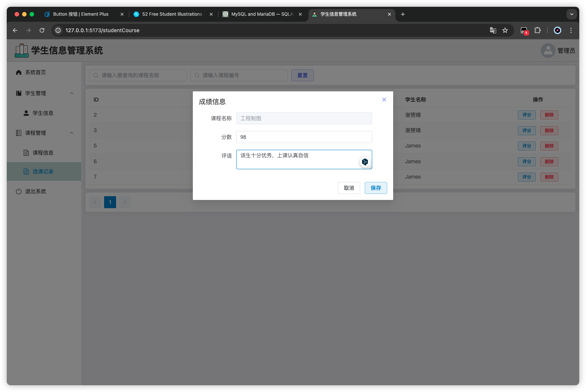586x392 pixels.
Task: Click the 课程信息 document icon in sidebar
Action: coord(26,153)
